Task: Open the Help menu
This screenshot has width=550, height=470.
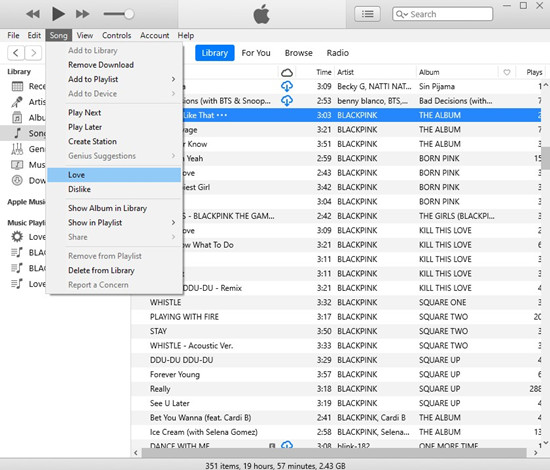Action: pos(186,35)
